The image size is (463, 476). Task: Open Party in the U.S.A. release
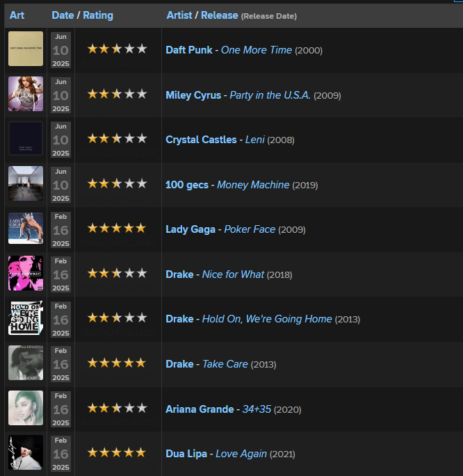point(270,95)
